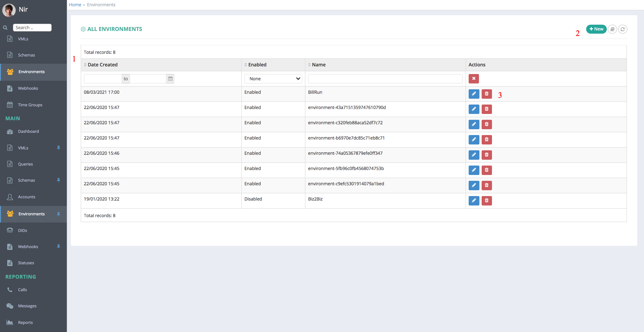Toggle pin on Main Webhooks item
The width and height of the screenshot is (644, 332).
[x=58, y=247]
